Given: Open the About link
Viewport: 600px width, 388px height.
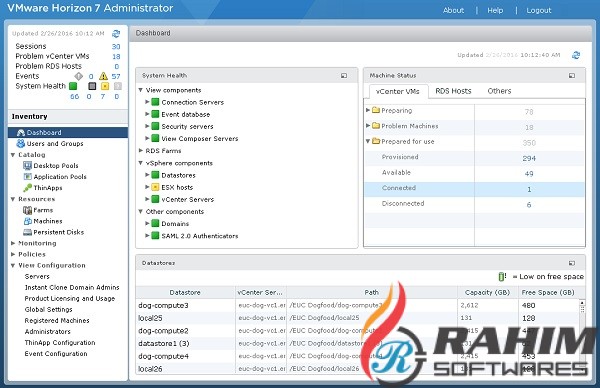Looking at the screenshot, I should tap(453, 10).
